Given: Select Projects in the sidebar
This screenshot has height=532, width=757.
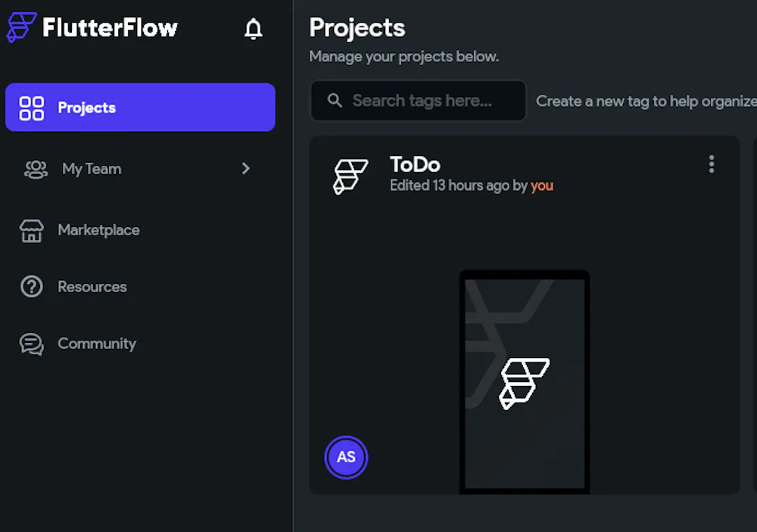Looking at the screenshot, I should (x=87, y=107).
